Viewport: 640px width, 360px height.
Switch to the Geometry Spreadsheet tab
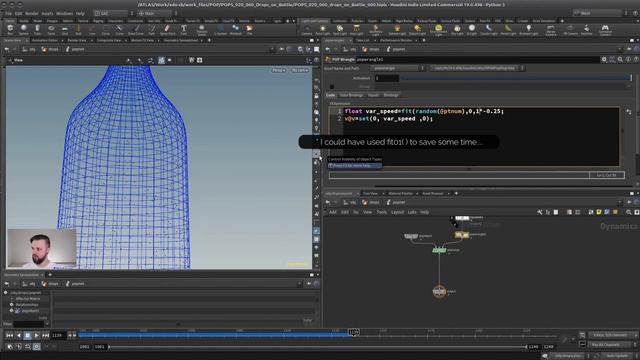point(181,40)
